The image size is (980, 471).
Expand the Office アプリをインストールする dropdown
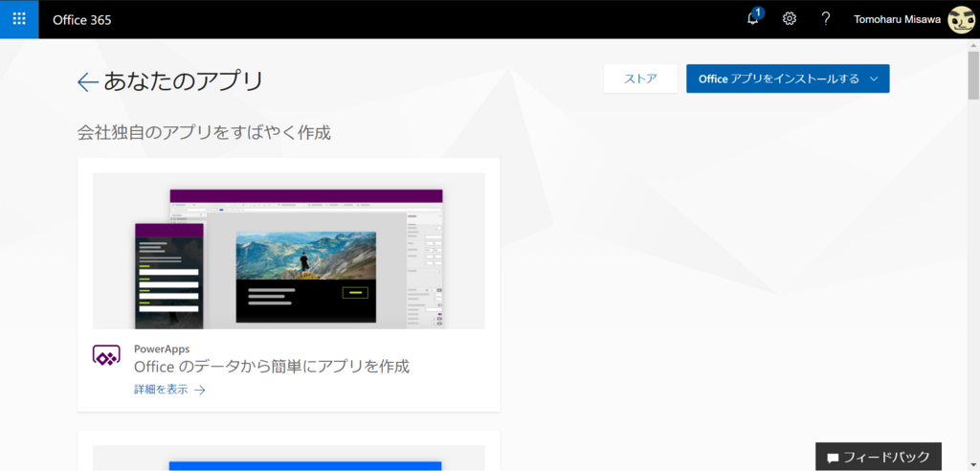tap(788, 78)
